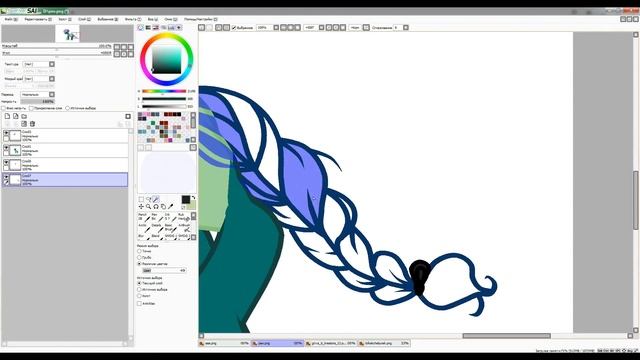Create a new linework layer
The image size is (640, 360).
click(16, 116)
